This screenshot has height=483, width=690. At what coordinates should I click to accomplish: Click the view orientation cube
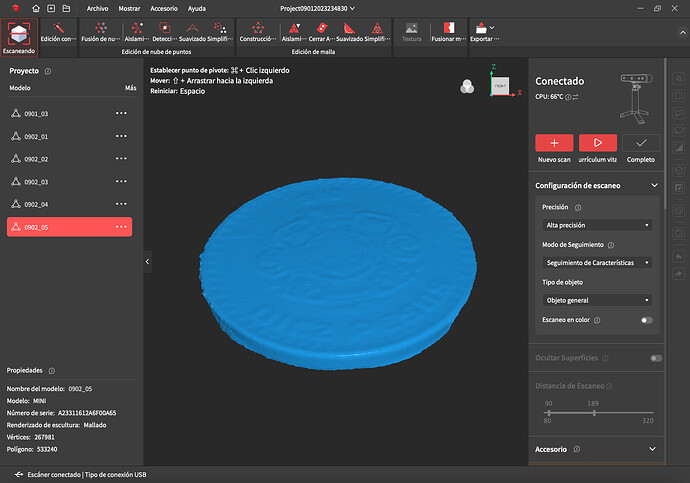[500, 86]
